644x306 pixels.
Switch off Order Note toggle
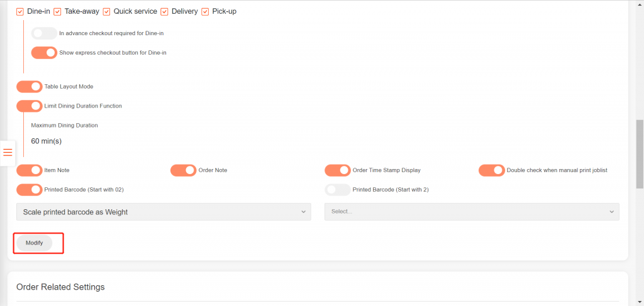click(184, 170)
